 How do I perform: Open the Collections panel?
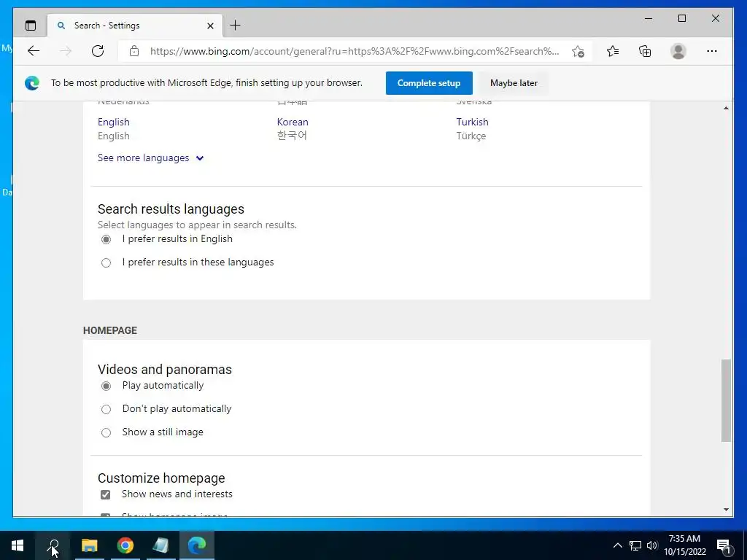point(645,51)
